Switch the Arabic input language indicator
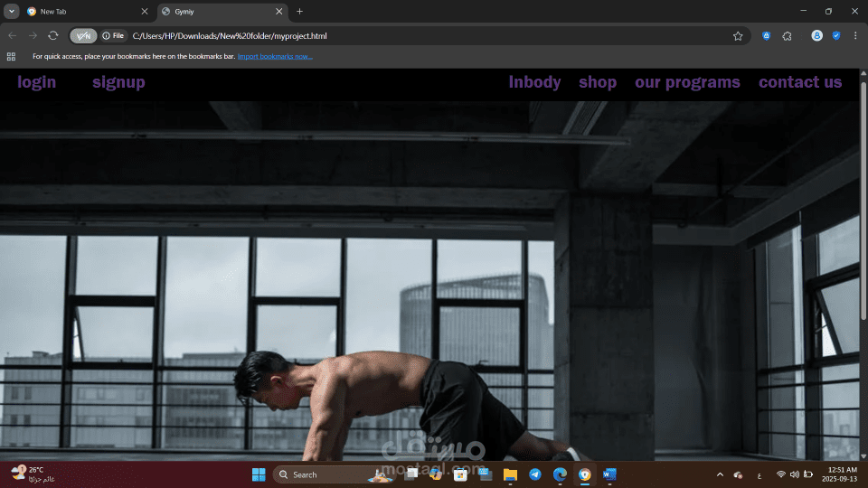 759,475
